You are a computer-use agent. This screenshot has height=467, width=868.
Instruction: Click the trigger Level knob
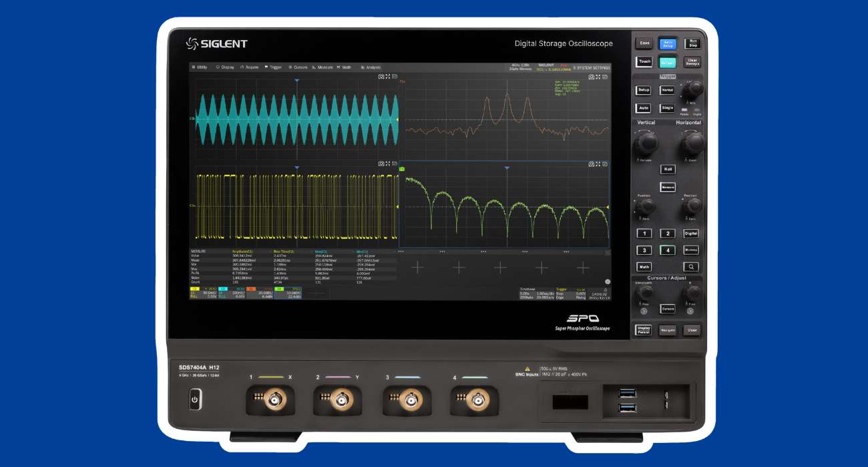click(x=694, y=88)
